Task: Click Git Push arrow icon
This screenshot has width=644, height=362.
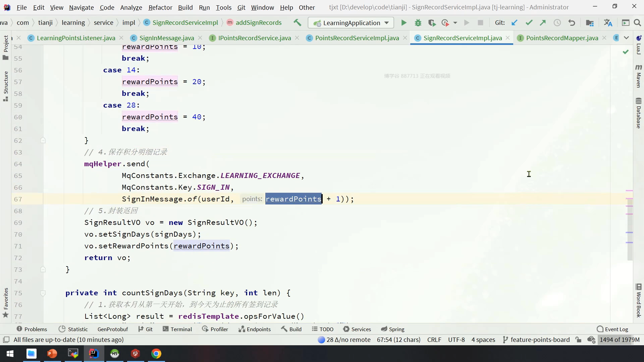Action: pyautogui.click(x=543, y=23)
